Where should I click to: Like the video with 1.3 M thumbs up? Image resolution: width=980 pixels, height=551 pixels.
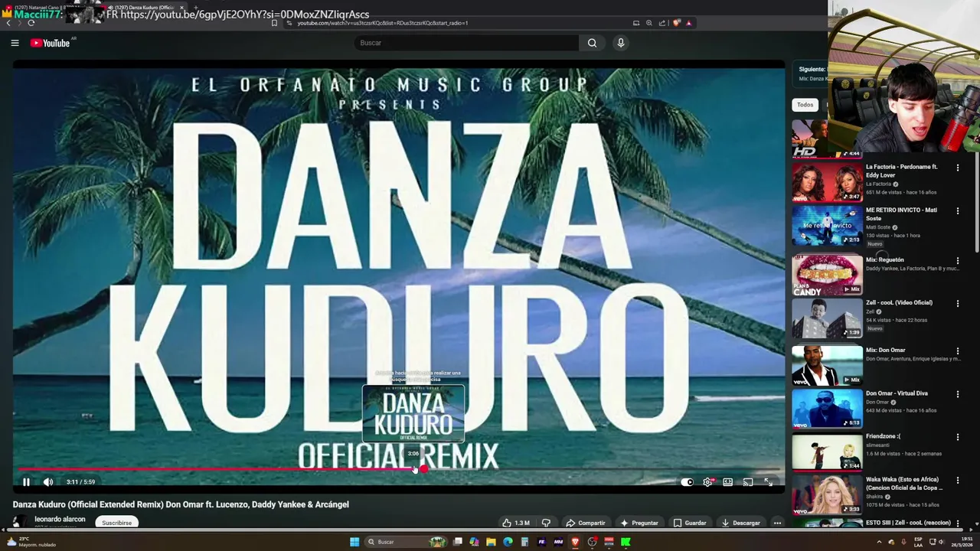[x=516, y=523]
